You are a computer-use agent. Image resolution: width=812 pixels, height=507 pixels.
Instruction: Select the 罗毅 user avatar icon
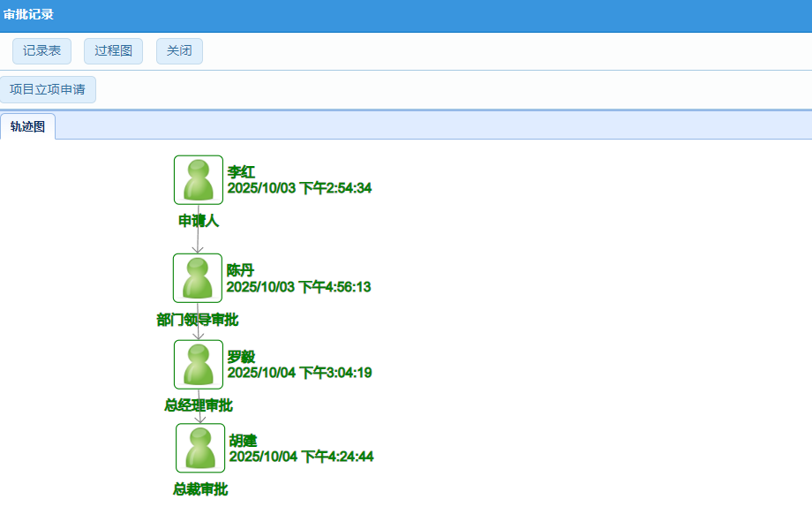click(199, 365)
